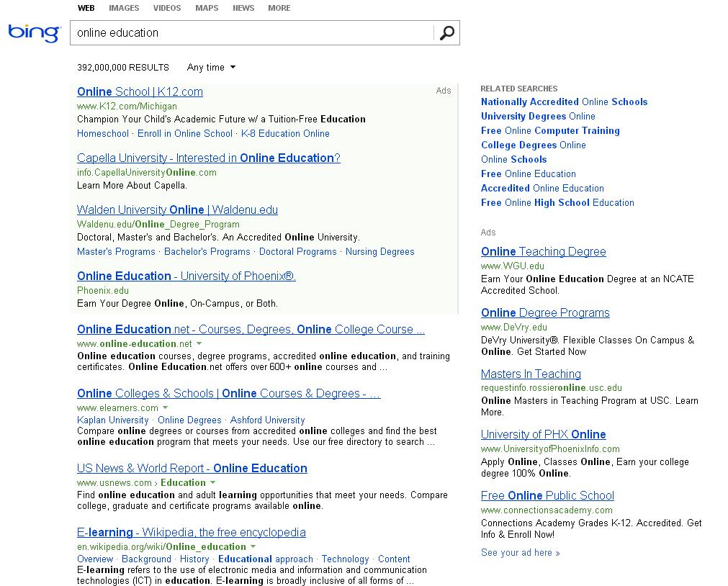Open the More menu
Image resolution: width=728 pixels, height=586 pixels.
click(279, 8)
